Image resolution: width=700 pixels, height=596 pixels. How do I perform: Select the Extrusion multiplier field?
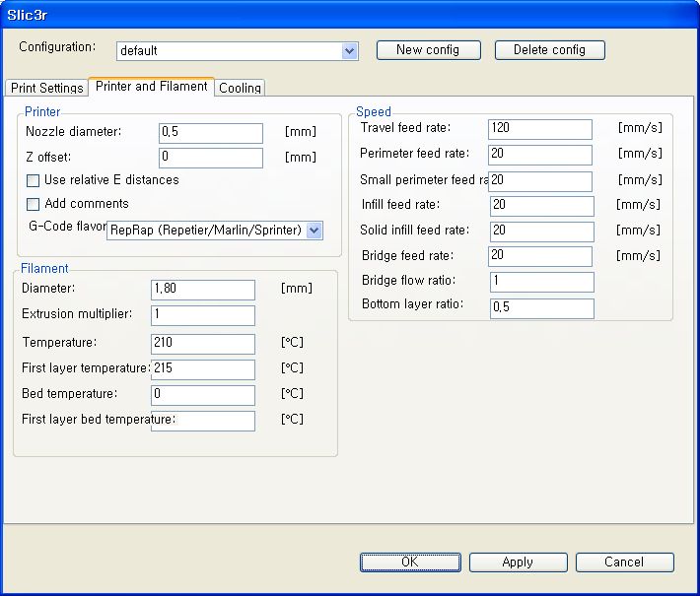pos(202,315)
